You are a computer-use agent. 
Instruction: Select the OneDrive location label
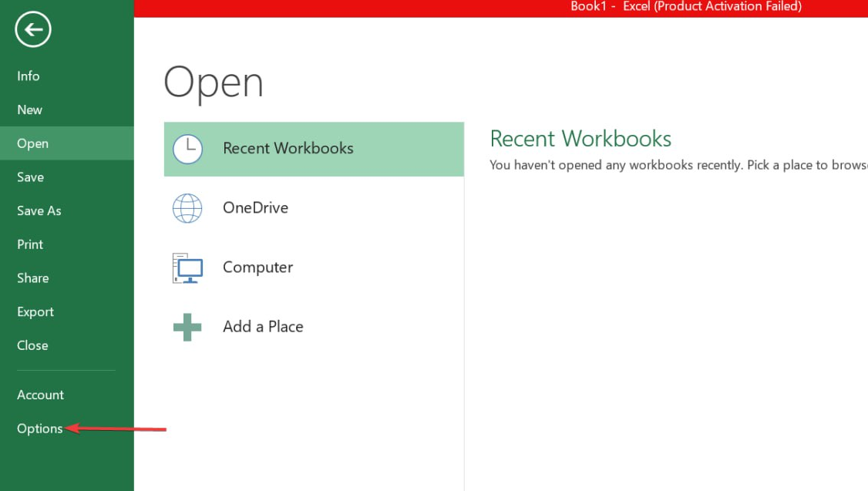[255, 207]
